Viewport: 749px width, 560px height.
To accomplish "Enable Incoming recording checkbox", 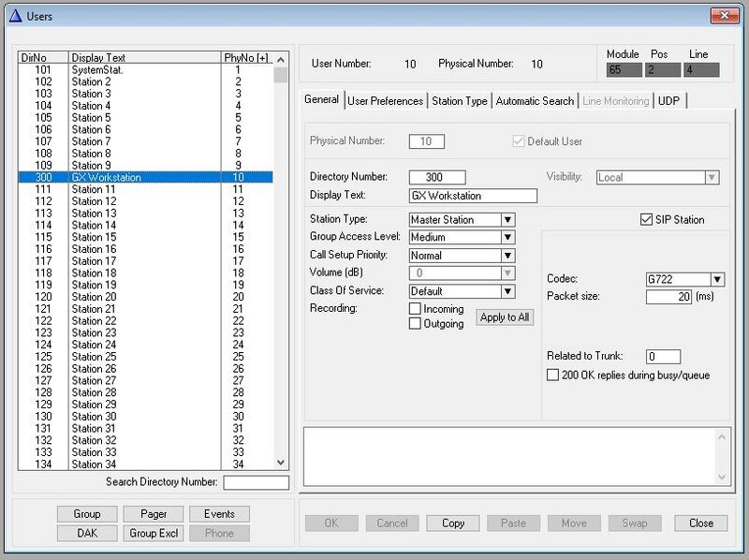I will (415, 309).
